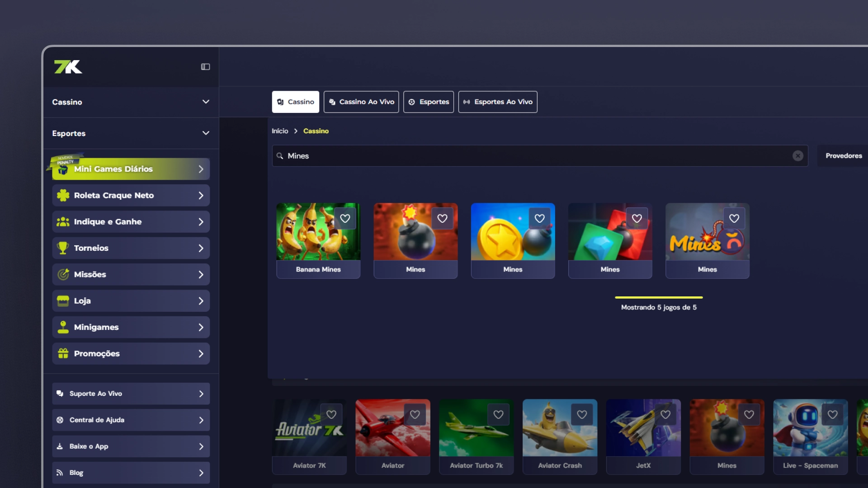Click the Mini Games Diários box icon
The width and height of the screenshot is (868, 488).
coord(63,169)
